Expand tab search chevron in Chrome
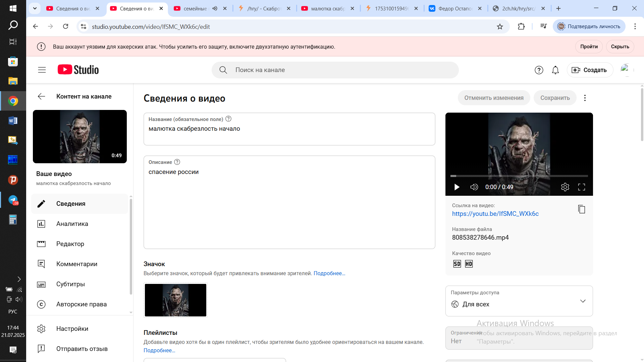This screenshot has height=362, width=644. pyautogui.click(x=35, y=8)
